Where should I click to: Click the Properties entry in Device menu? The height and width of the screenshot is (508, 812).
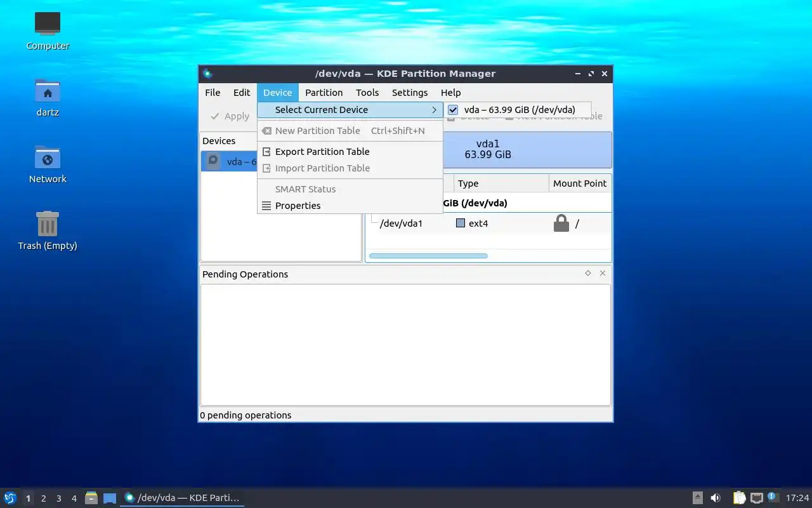pos(350,206)
